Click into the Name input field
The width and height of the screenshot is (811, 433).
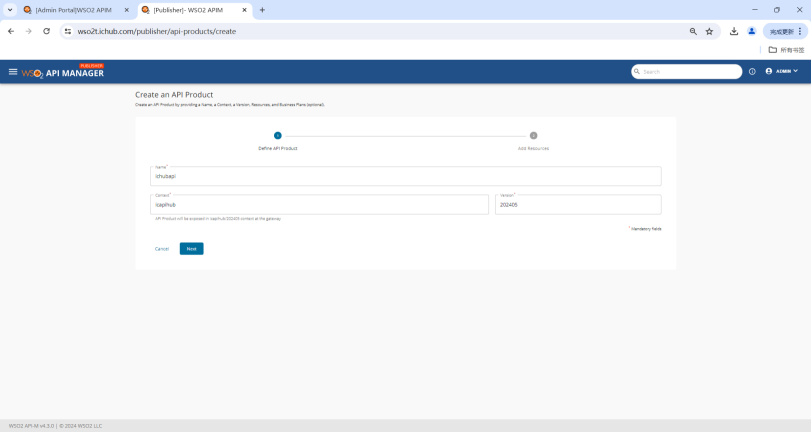pos(405,177)
